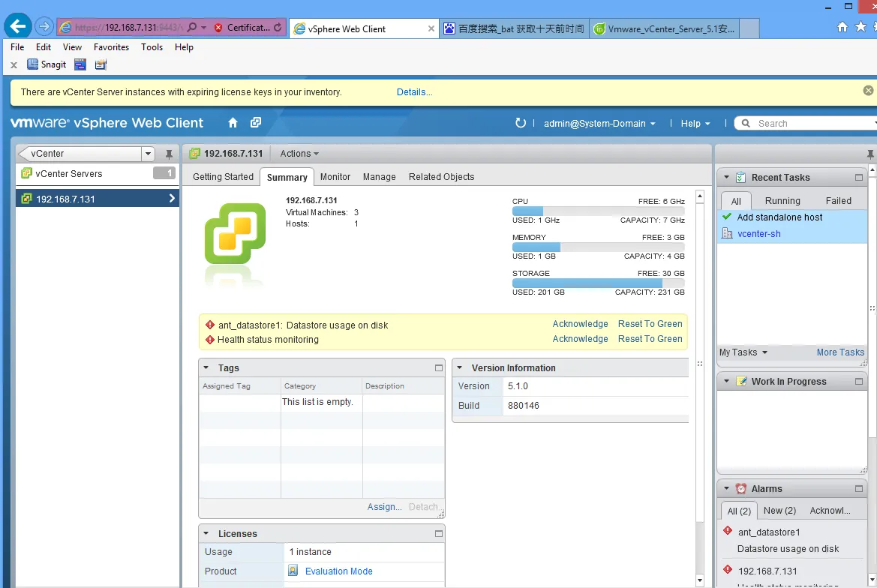Open Details link in license warning

click(414, 92)
